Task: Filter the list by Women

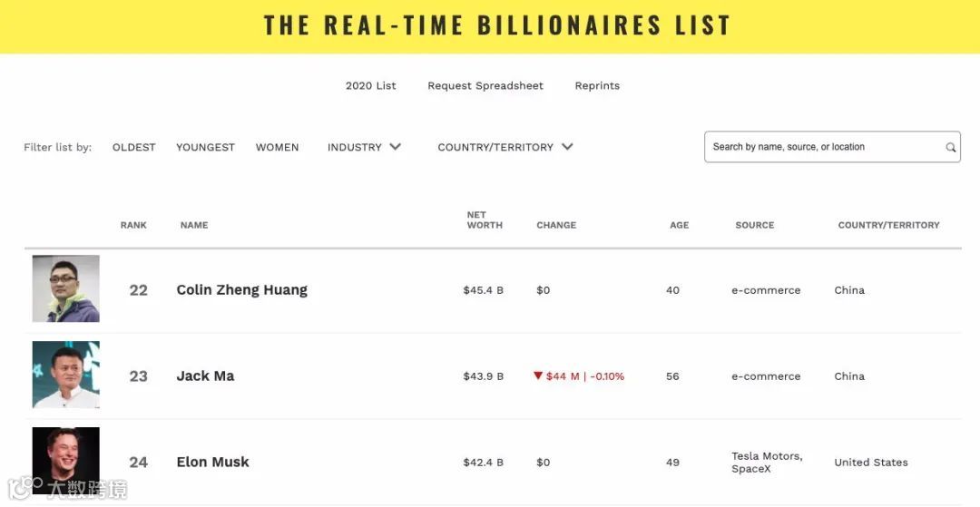Action: tap(277, 147)
